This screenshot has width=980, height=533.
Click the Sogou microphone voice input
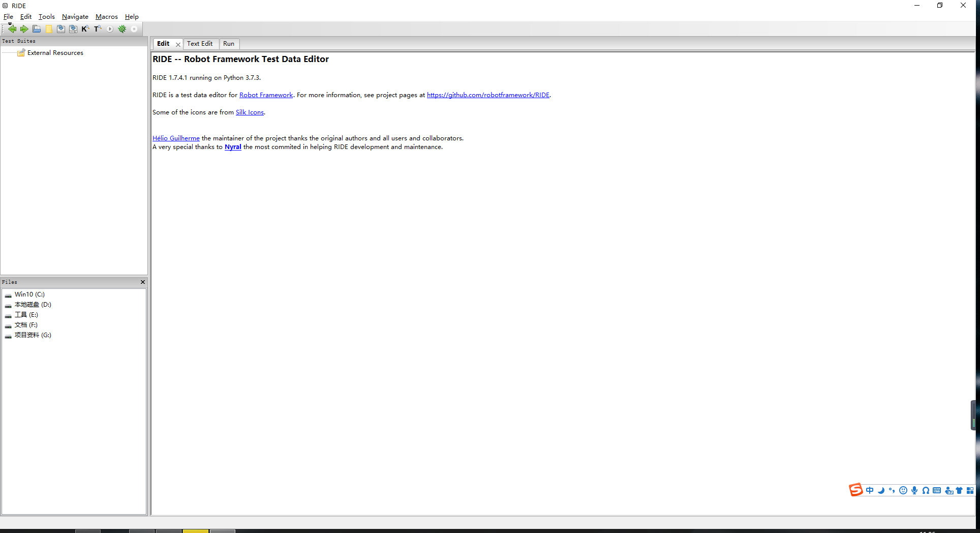(x=914, y=490)
